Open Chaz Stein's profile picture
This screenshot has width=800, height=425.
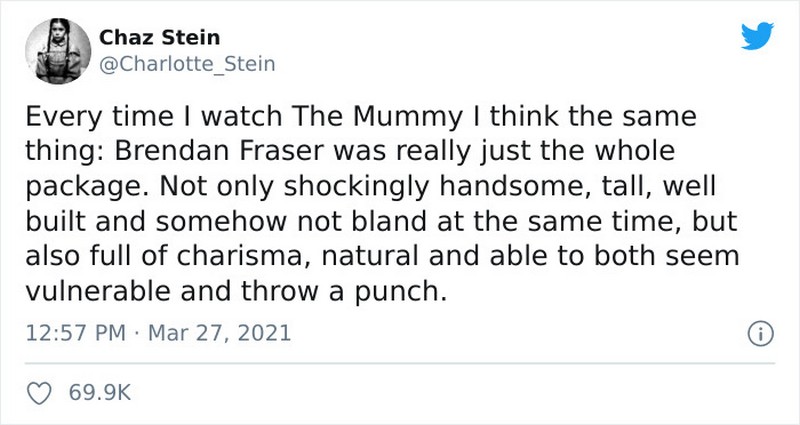[58, 51]
